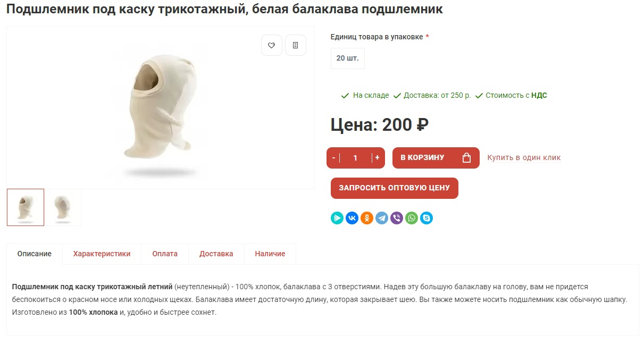This screenshot has height=344, width=644.
Task: Switch to the Оплата tab
Action: (165, 254)
